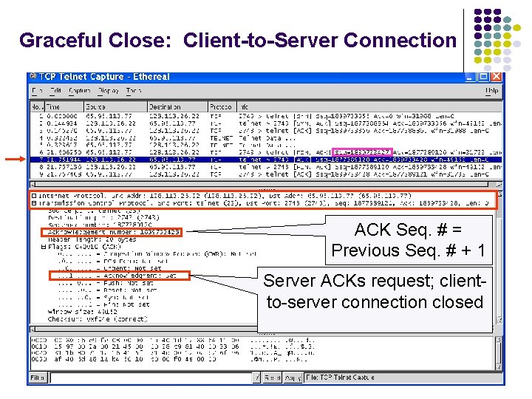
Task: Select the Reset: Not set flag line
Action: click(x=108, y=290)
